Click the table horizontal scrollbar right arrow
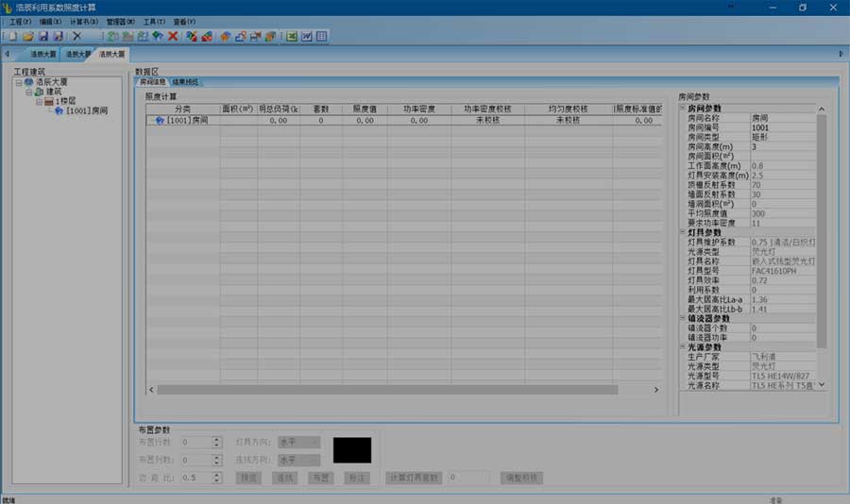The width and height of the screenshot is (850, 504). pos(656,390)
